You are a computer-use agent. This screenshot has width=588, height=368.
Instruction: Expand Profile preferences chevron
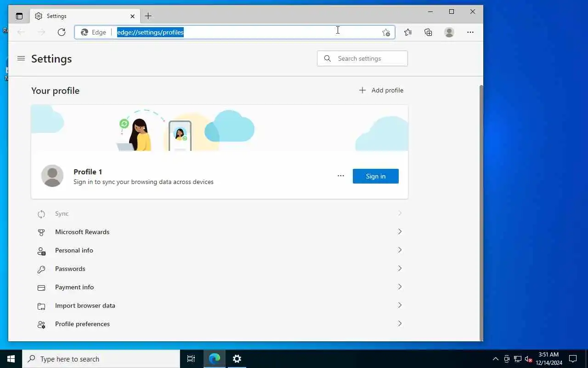pos(400,323)
